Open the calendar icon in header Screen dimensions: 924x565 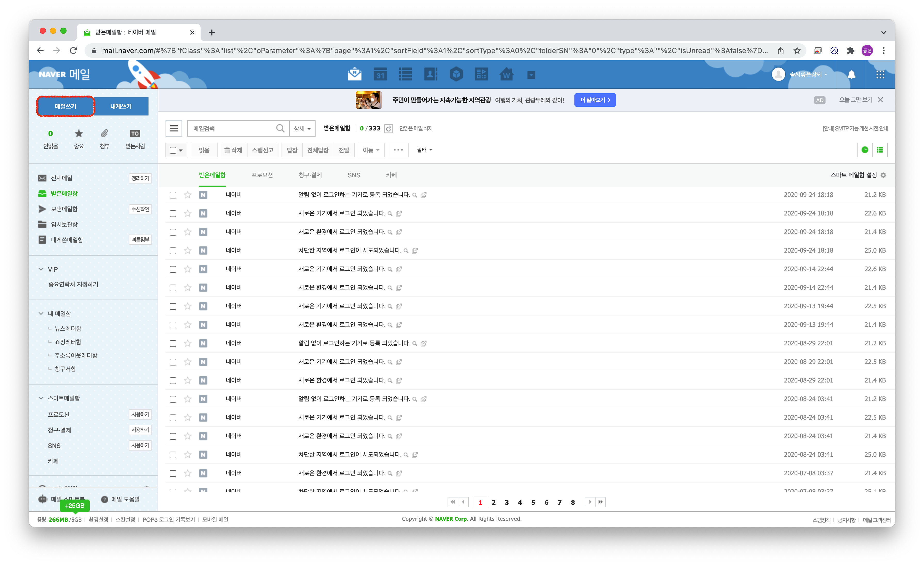coord(380,74)
